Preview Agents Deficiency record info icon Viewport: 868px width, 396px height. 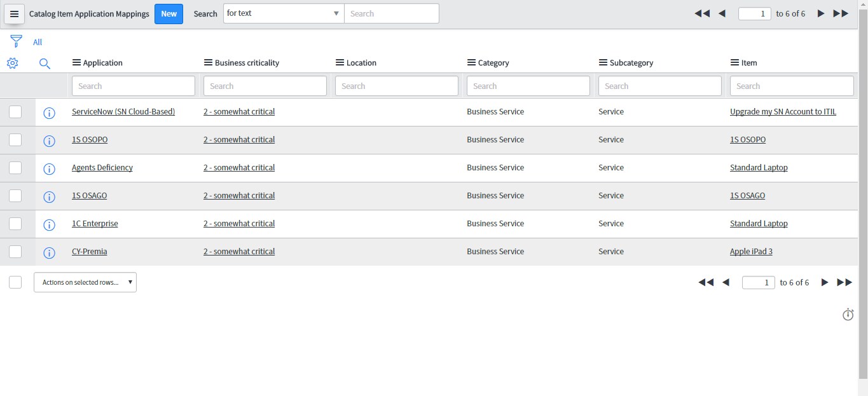pyautogui.click(x=49, y=168)
